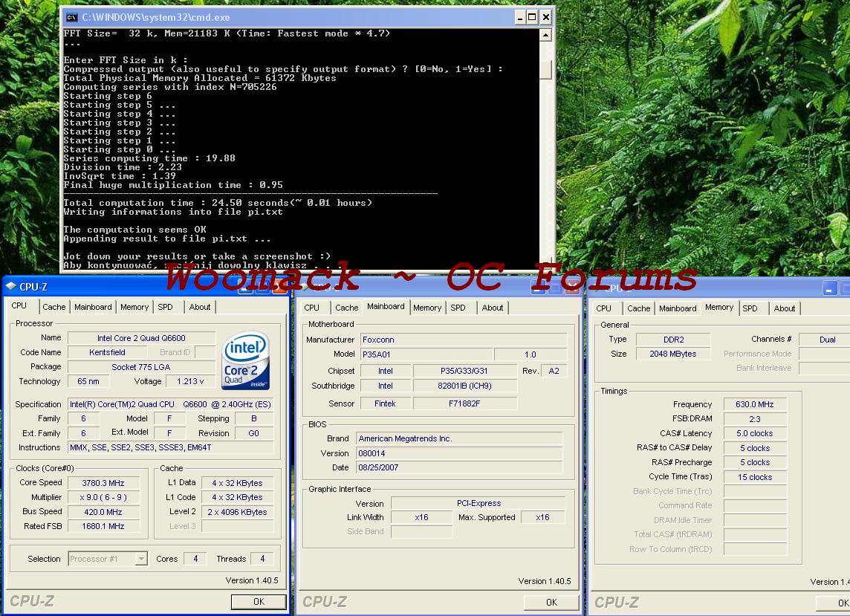Open Cache tab in the Memory CPU-Z window
Viewport: 850px width, 616px height.
tap(638, 308)
